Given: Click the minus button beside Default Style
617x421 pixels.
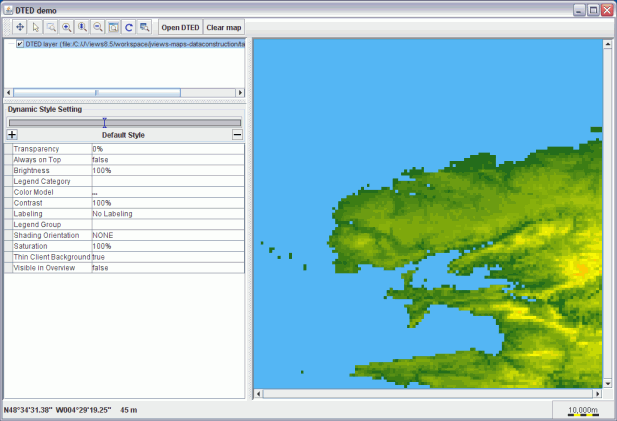Looking at the screenshot, I should tap(237, 134).
